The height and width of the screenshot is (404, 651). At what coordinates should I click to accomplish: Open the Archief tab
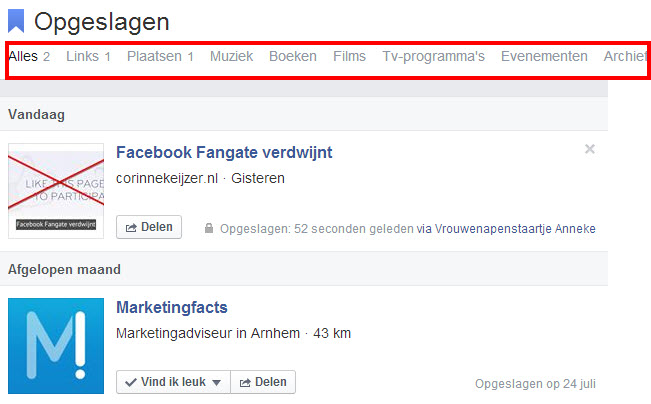point(625,56)
